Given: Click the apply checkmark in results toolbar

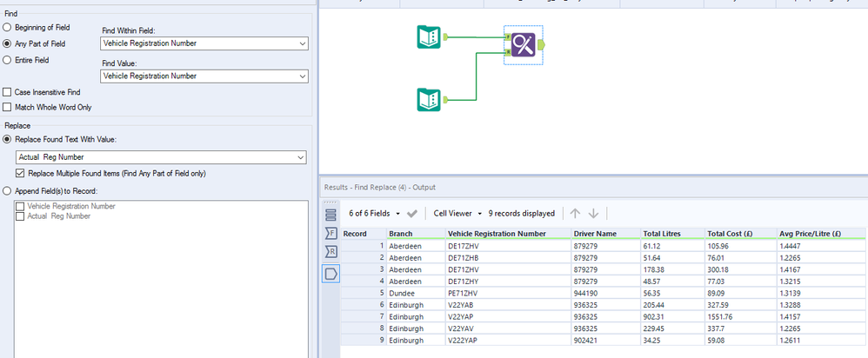Looking at the screenshot, I should 412,214.
